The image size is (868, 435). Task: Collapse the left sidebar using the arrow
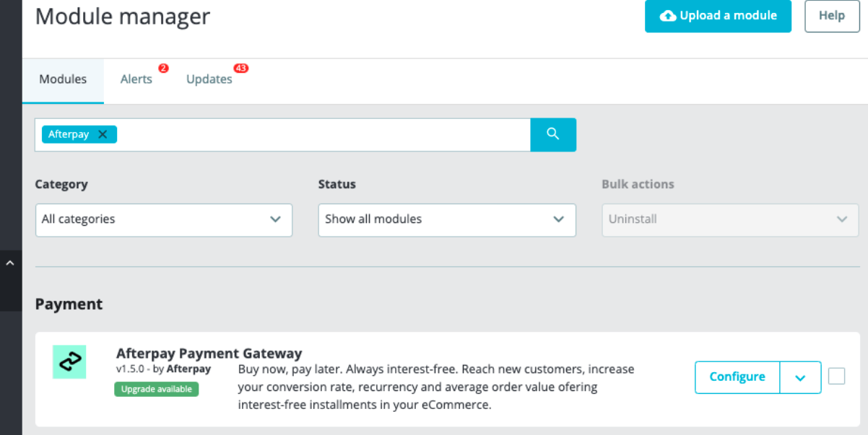pos(10,263)
